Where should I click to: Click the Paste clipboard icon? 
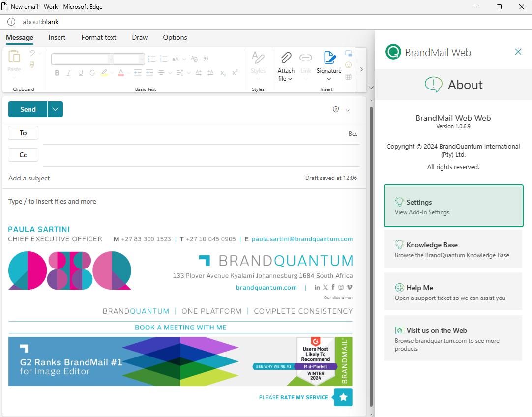[x=14, y=57]
